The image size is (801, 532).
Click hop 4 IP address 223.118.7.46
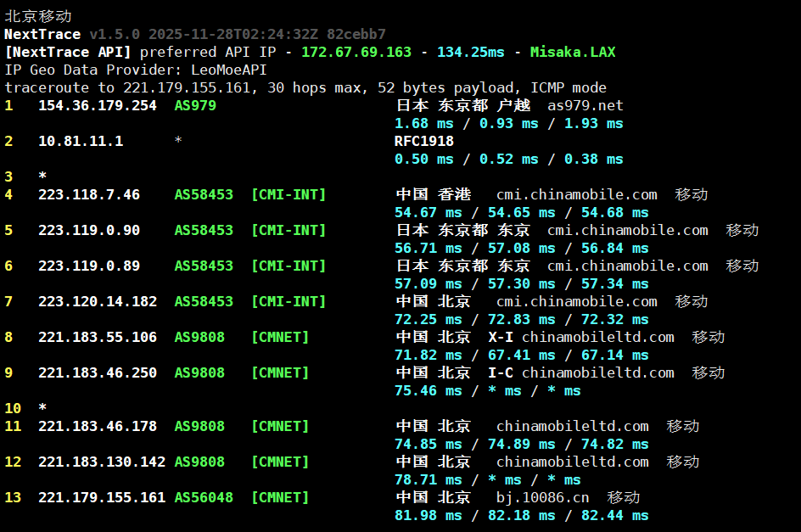tap(89, 194)
